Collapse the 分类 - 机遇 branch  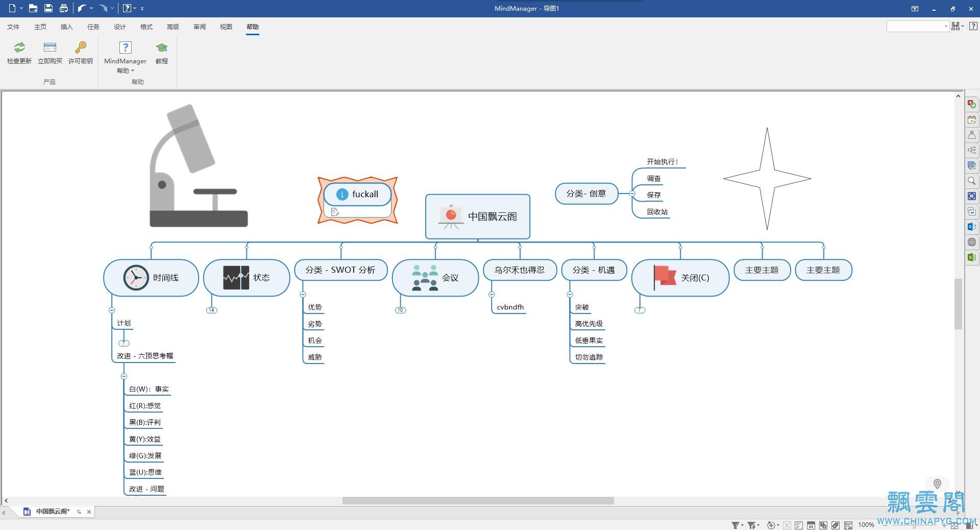point(570,295)
